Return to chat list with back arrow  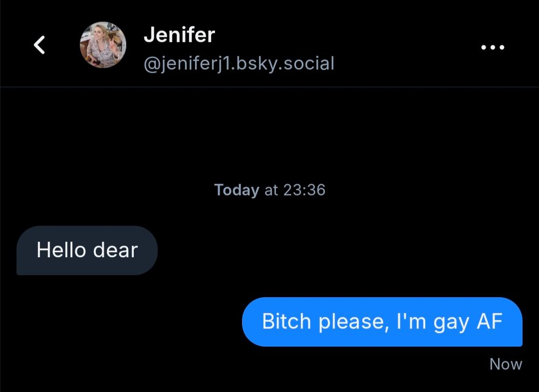[x=39, y=45]
